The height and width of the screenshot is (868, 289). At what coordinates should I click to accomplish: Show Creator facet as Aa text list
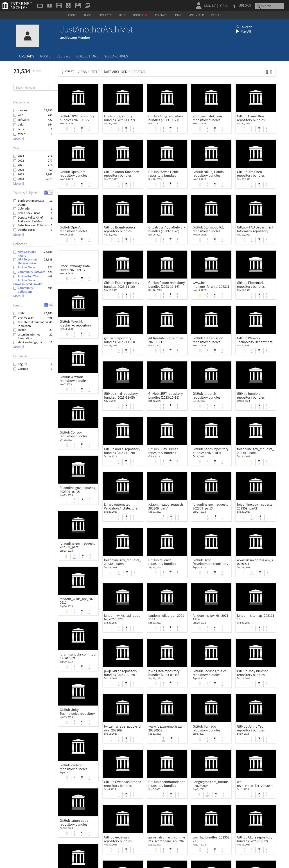point(50,305)
